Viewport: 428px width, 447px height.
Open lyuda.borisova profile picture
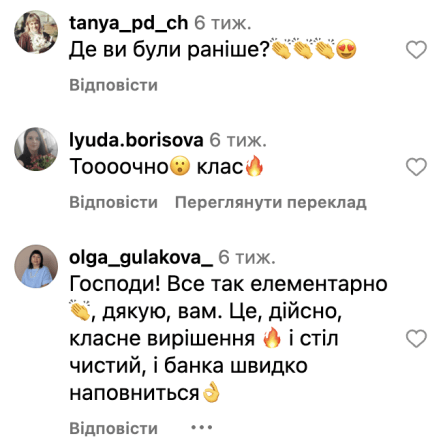point(36,149)
